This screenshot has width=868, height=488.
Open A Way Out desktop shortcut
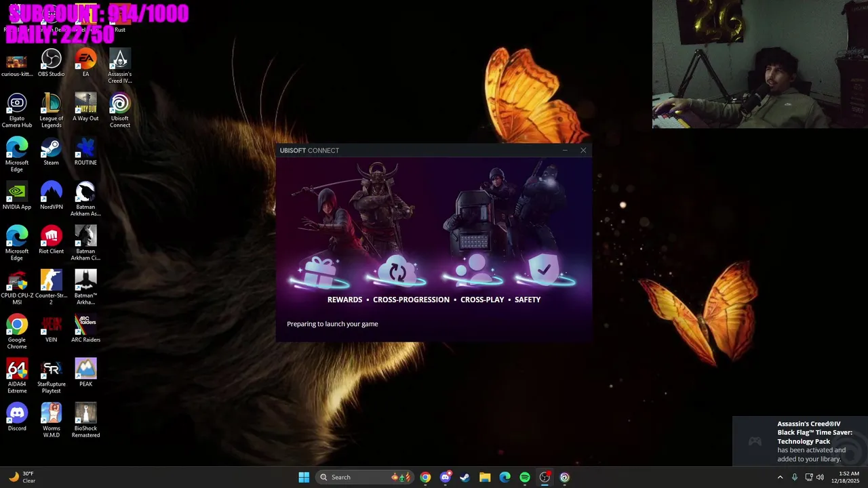85,107
